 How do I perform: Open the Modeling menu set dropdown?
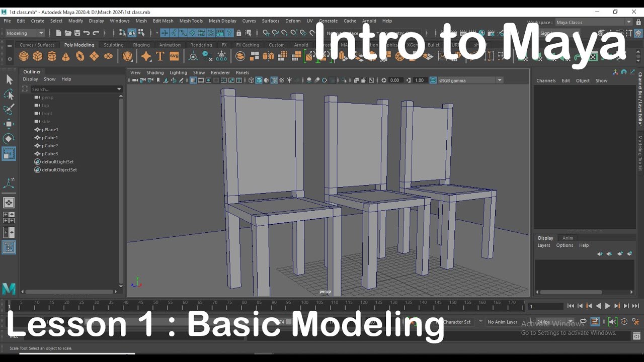pyautogui.click(x=25, y=33)
